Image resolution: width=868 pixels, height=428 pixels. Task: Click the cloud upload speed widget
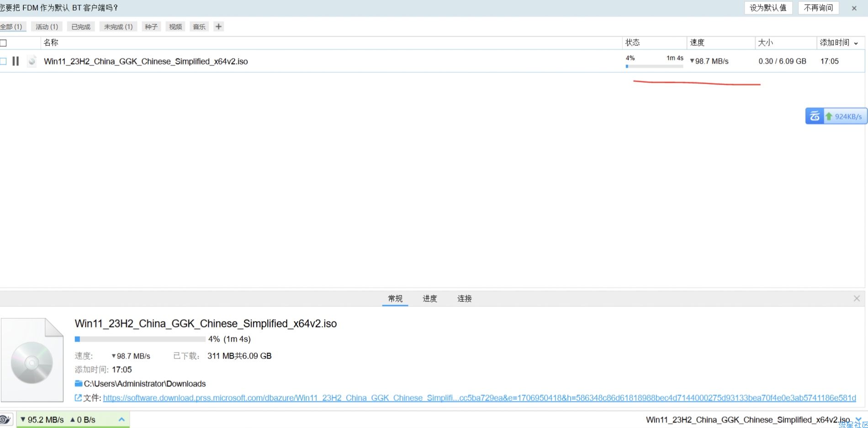(x=836, y=116)
